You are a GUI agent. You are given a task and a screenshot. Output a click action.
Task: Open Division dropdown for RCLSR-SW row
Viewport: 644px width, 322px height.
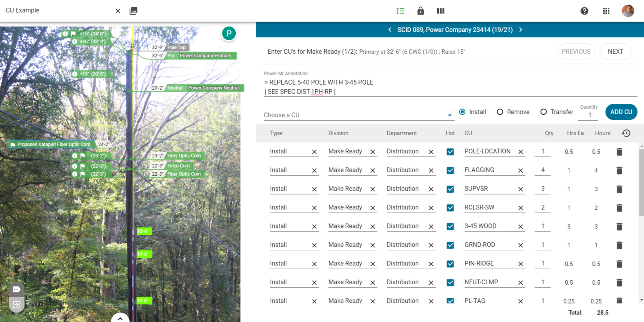click(x=352, y=207)
